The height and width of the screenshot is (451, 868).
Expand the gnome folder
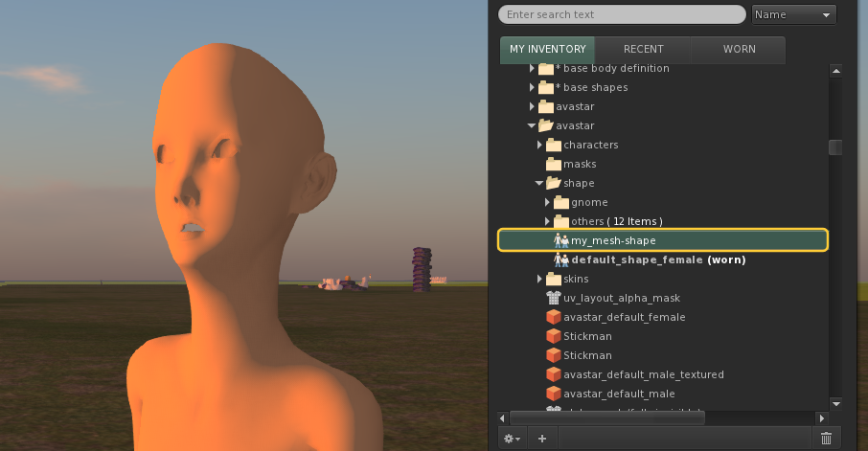(547, 203)
